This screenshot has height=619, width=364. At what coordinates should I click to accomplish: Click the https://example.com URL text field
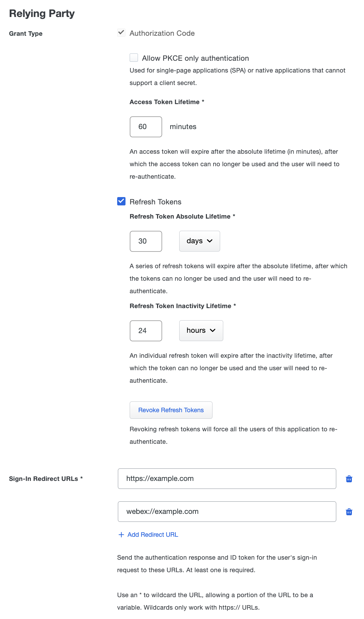click(227, 478)
